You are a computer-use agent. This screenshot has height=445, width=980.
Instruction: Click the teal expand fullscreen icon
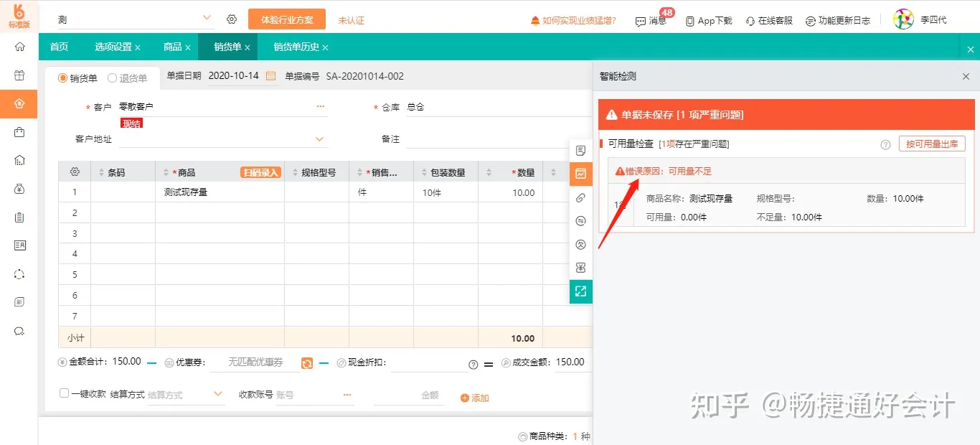(581, 291)
